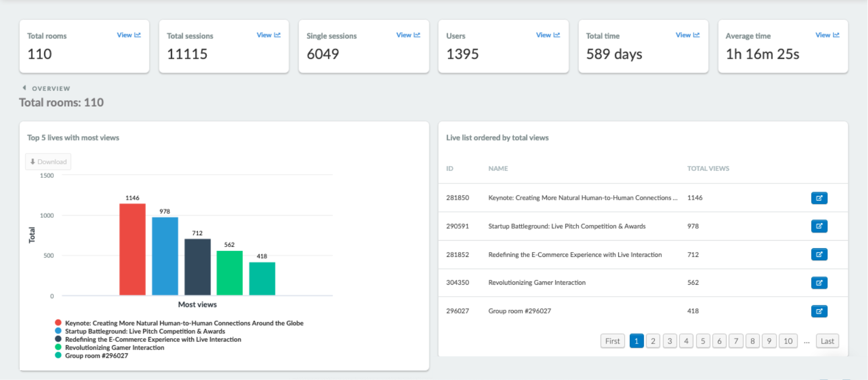This screenshot has width=868, height=380.
Task: Click the OVERVIEW breadcrumb text
Action: click(x=51, y=88)
